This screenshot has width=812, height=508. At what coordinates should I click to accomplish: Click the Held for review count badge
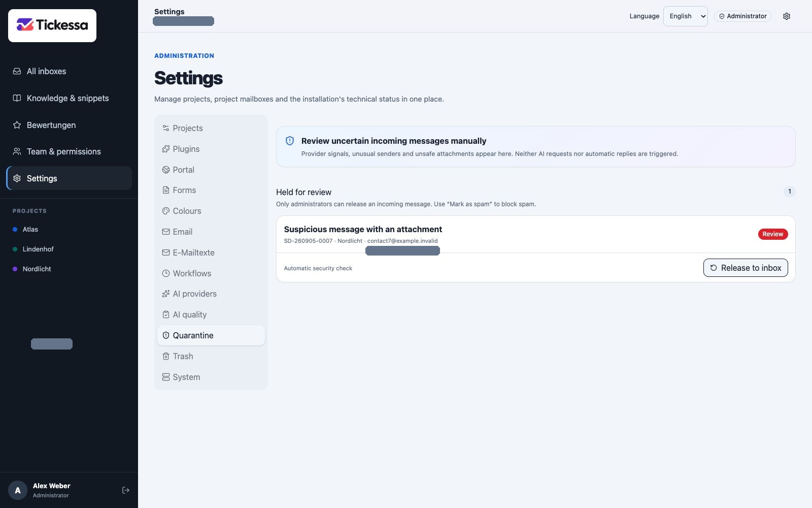pos(790,192)
